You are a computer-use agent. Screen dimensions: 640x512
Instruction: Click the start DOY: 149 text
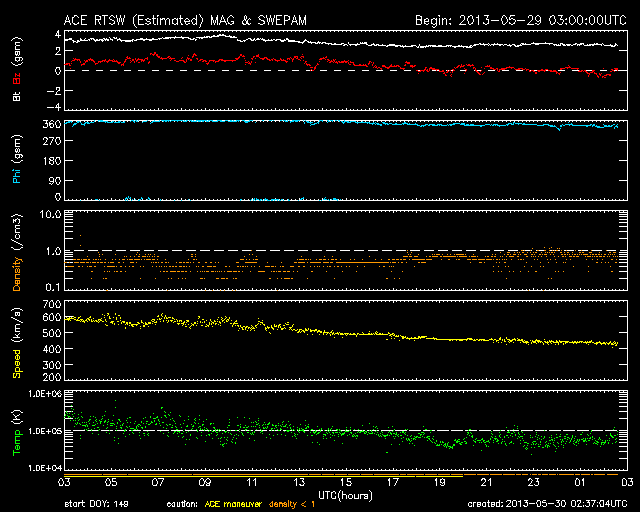point(95,504)
